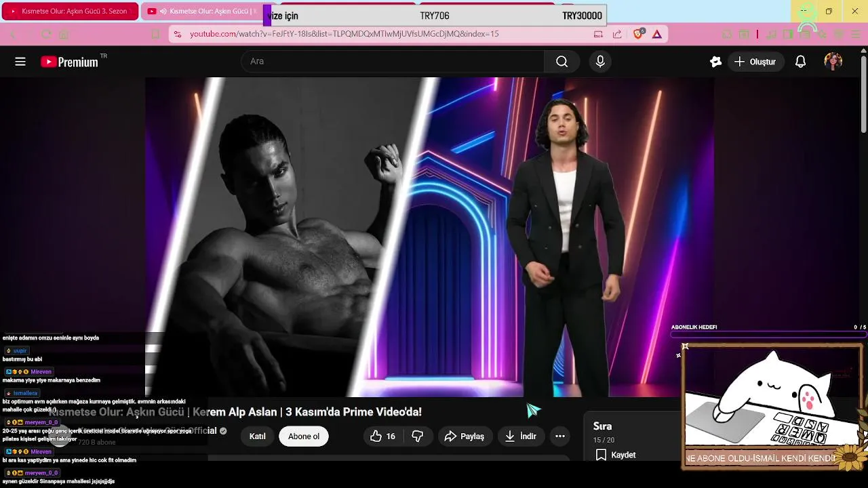Click the bookmark icon in the toolbar
868x488 pixels.
(155, 34)
